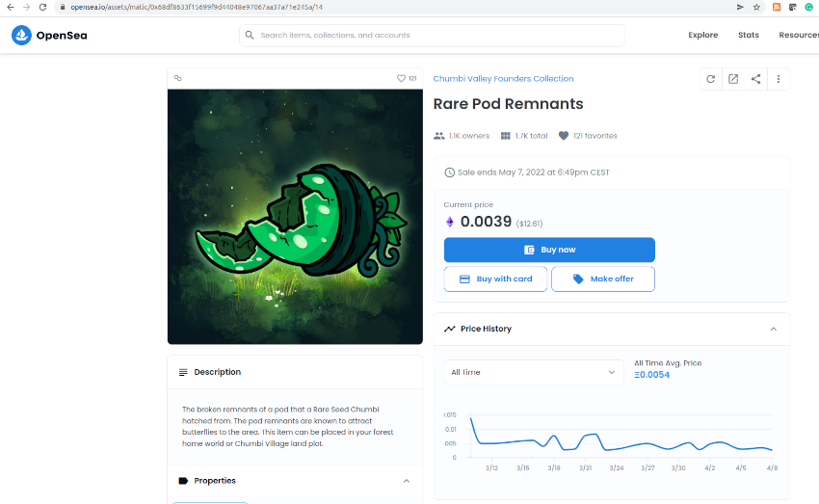Click the Description header text
This screenshot has width=819, height=504.
218,372
